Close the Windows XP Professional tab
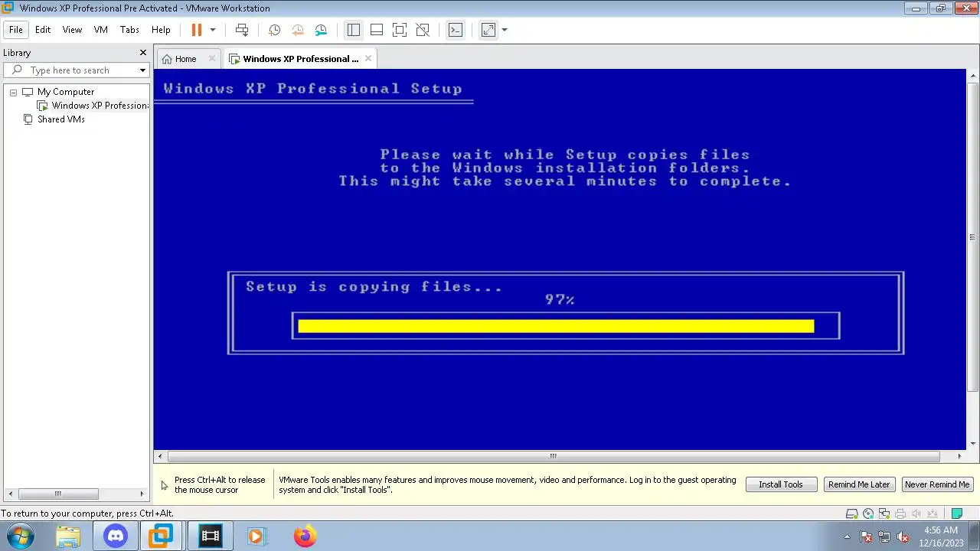The height and width of the screenshot is (551, 980). (368, 58)
